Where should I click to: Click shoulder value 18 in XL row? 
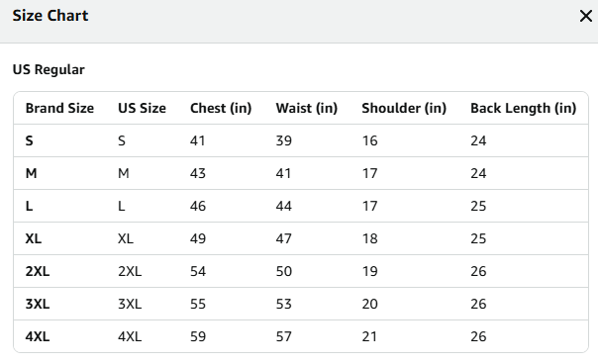(369, 239)
